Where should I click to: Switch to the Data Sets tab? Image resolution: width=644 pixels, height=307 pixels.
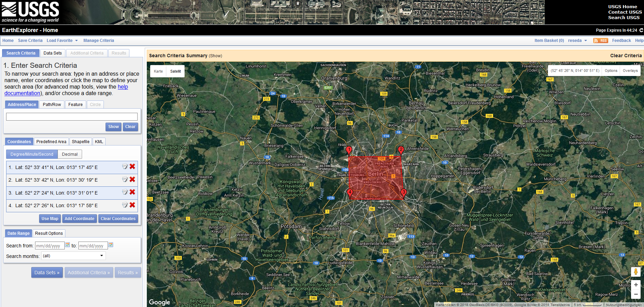(52, 53)
